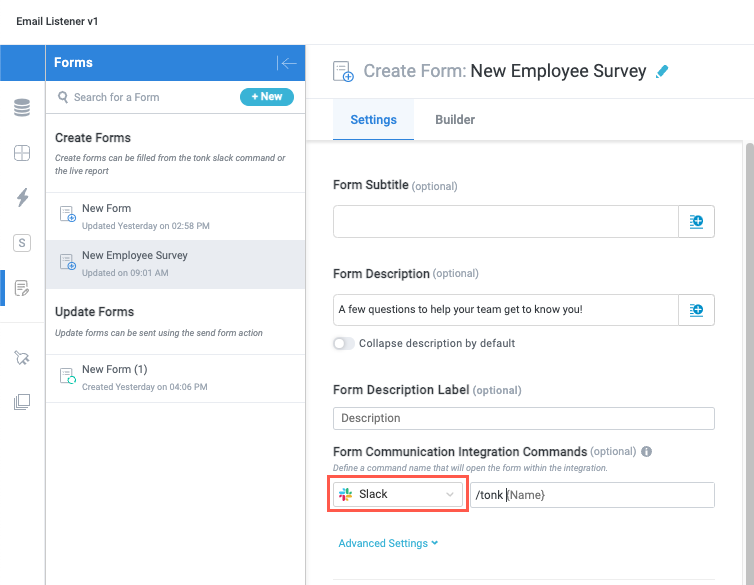The image size is (754, 585).
Task: Expand Advanced Settings
Action: 389,544
